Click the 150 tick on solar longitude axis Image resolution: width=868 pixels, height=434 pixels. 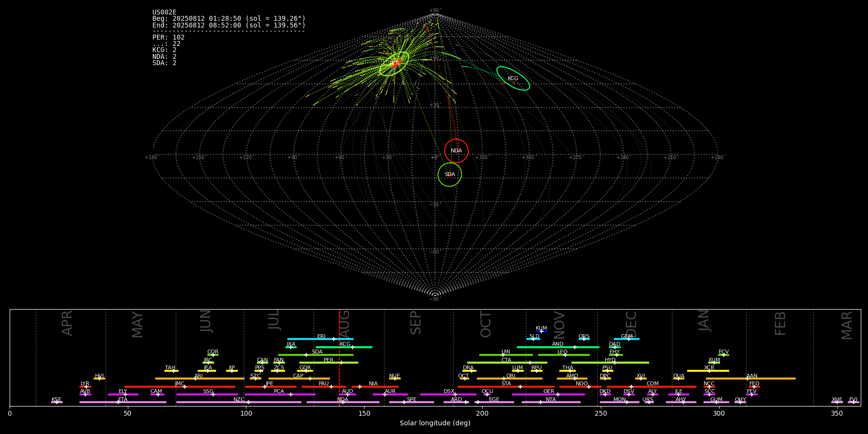[x=364, y=413]
